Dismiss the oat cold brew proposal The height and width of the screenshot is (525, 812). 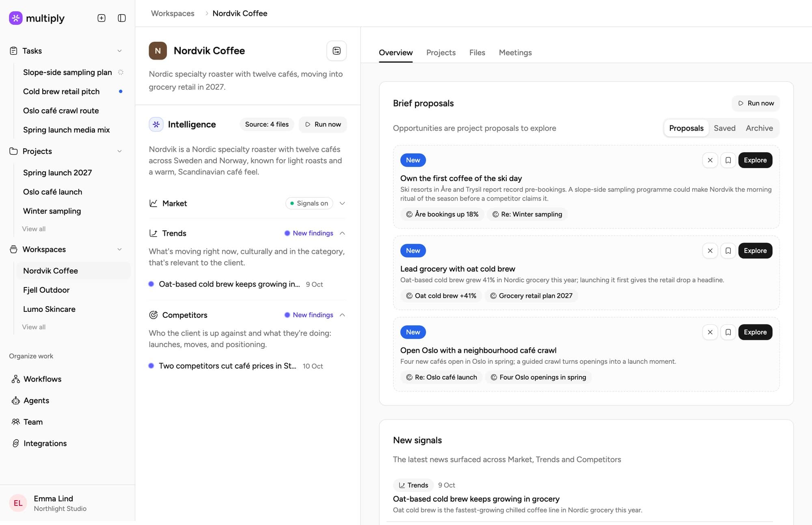[x=710, y=251]
